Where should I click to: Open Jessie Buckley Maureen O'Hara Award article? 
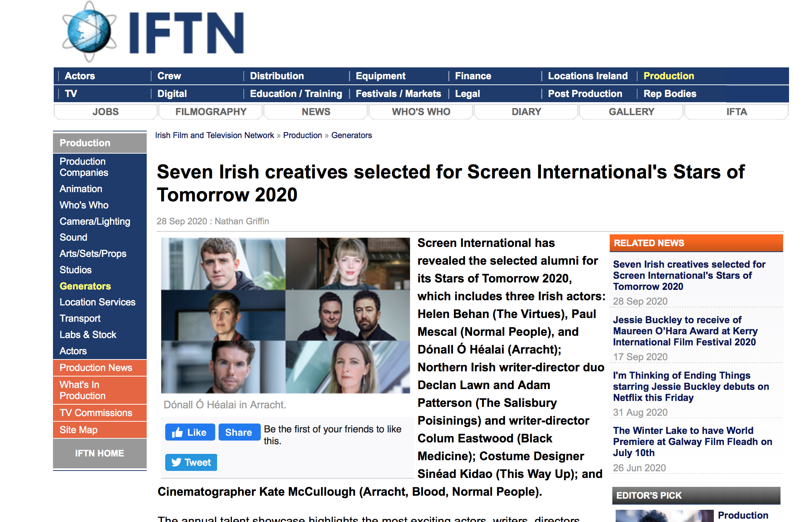click(685, 331)
